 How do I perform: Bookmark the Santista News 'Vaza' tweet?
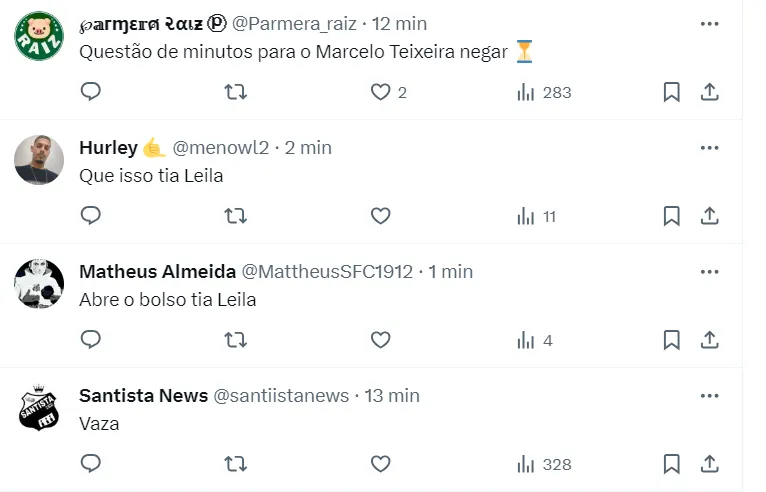[672, 464]
